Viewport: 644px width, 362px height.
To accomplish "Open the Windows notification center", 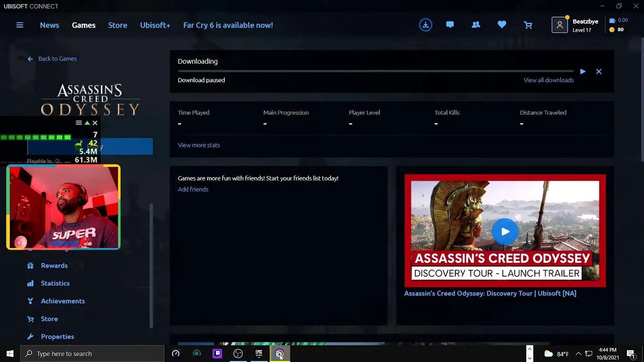I will point(630,354).
